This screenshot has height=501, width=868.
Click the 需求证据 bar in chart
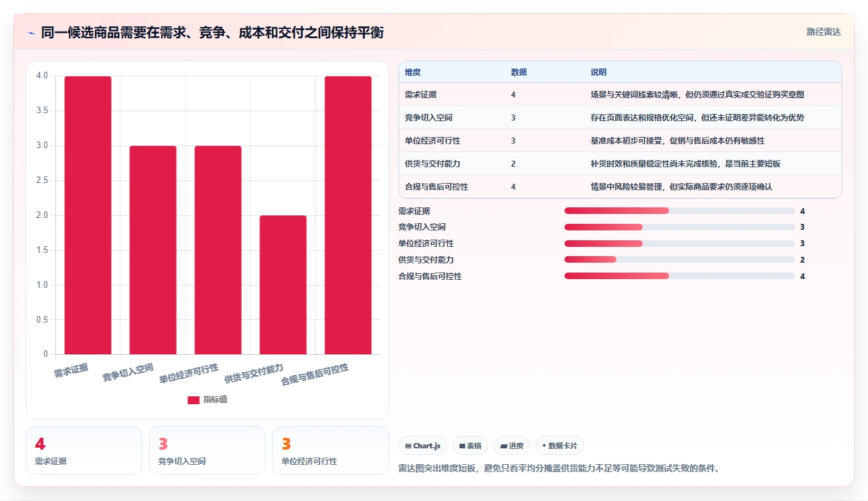[88, 215]
